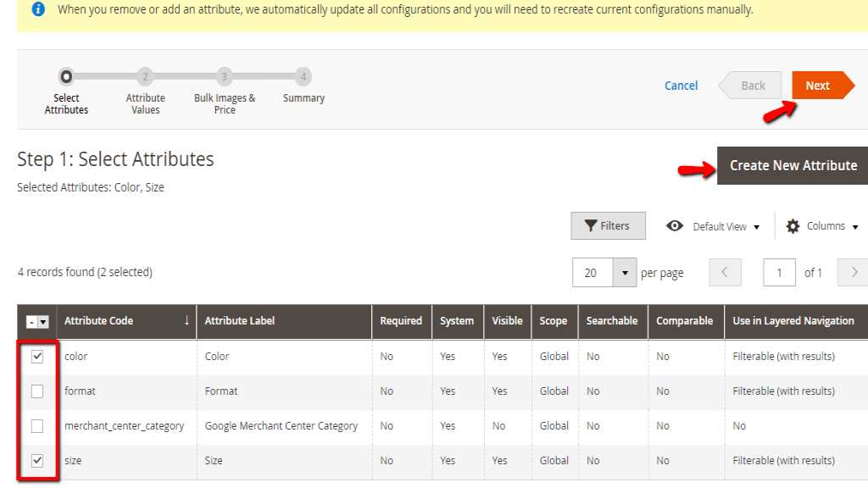This screenshot has width=868, height=488.
Task: Click the blue info icon in notice
Action: point(38,9)
